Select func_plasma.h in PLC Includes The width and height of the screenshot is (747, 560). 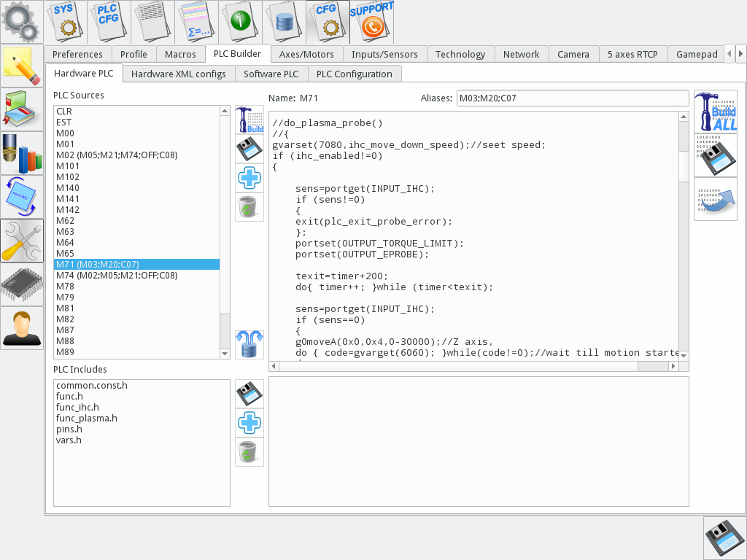click(x=87, y=419)
